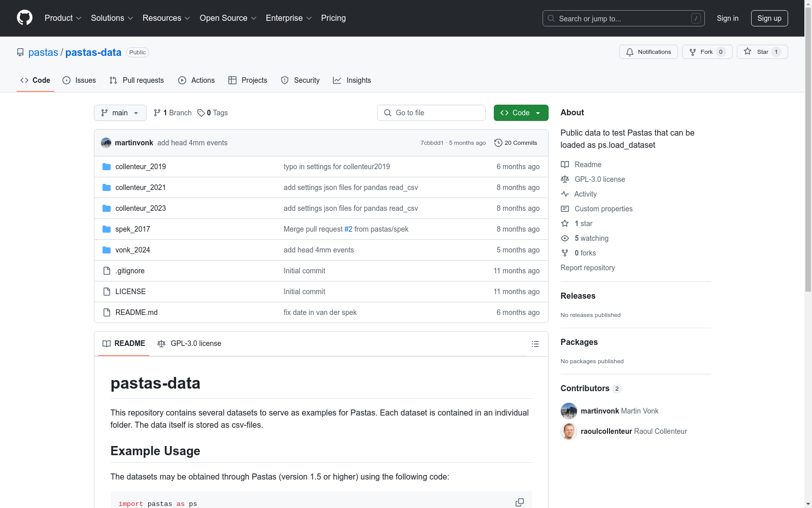Click the notifications bell icon
Screen dimensions: 812x508
click(x=630, y=52)
